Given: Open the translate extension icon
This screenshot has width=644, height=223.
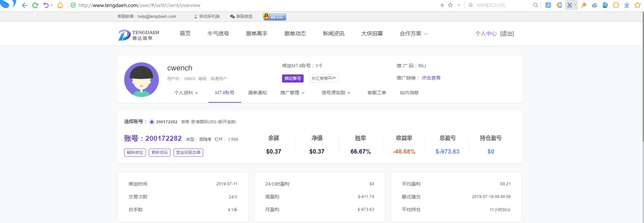Looking at the screenshot, I should (x=548, y=5).
